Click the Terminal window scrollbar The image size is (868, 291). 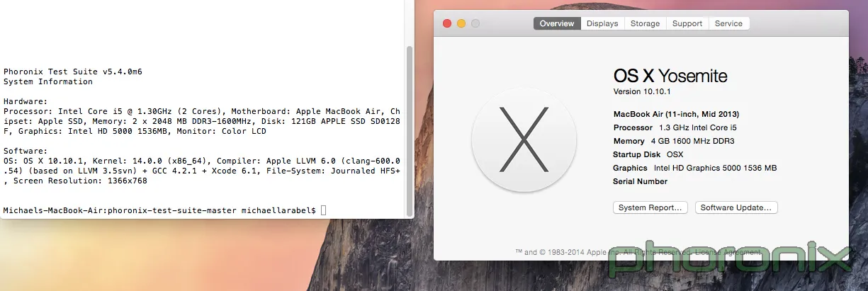[409, 131]
